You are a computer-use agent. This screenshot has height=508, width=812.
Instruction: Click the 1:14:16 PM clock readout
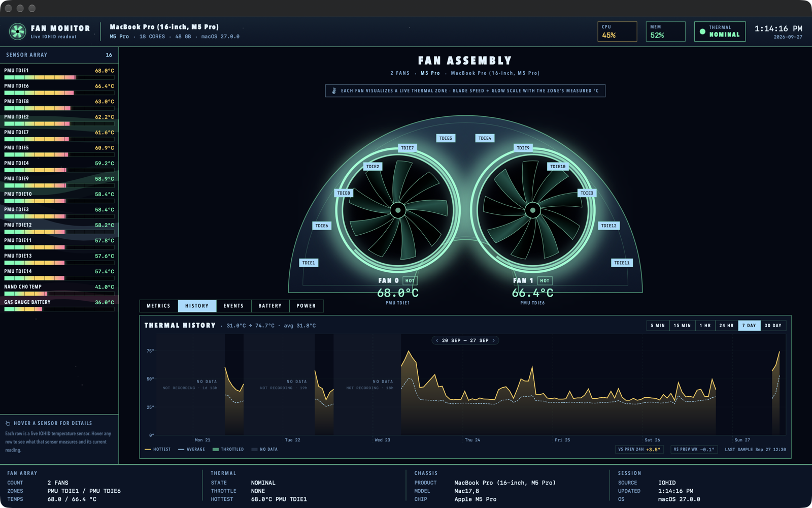click(778, 28)
